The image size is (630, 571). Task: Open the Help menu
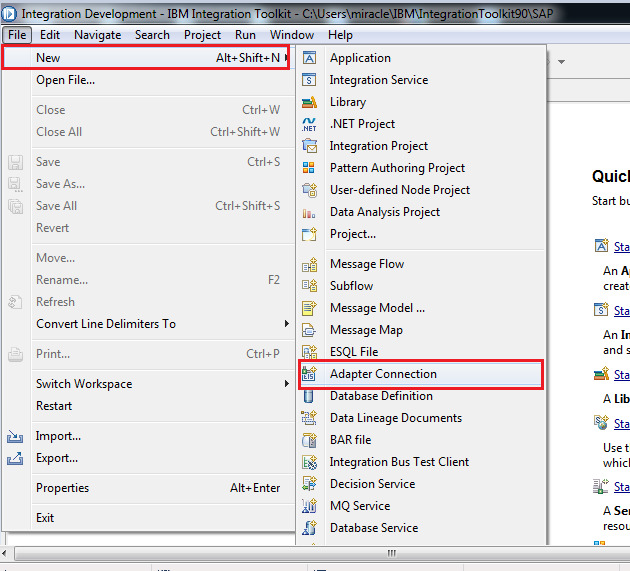coord(340,35)
